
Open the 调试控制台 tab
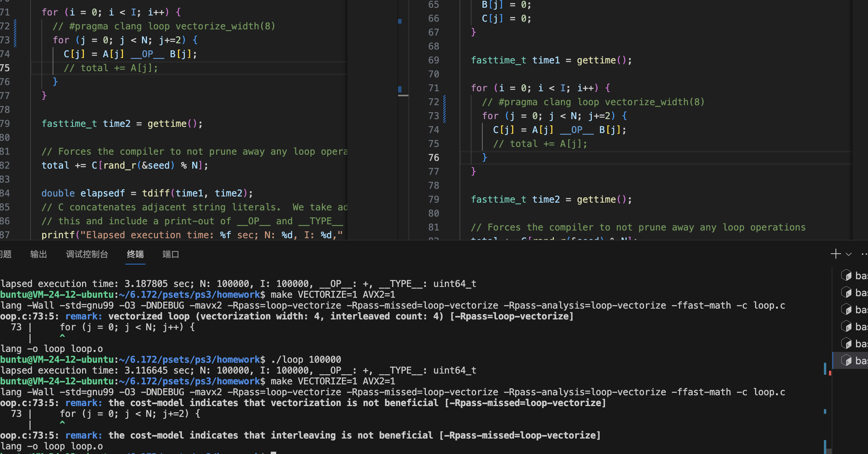coord(87,254)
